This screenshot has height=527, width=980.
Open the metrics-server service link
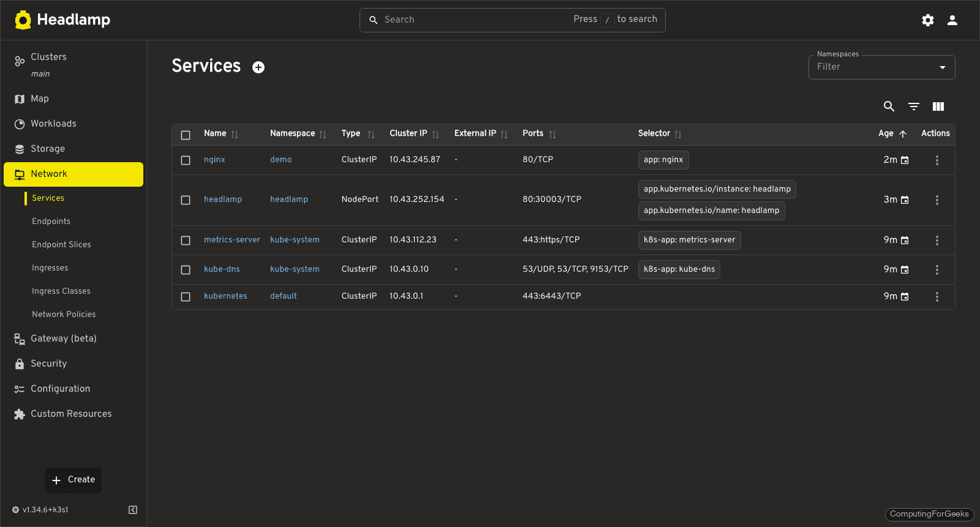(232, 240)
